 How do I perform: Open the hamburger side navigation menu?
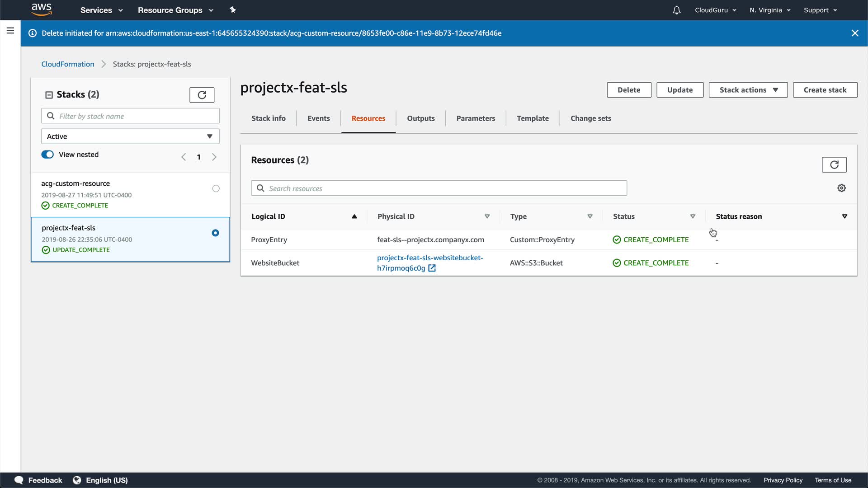pyautogui.click(x=10, y=31)
